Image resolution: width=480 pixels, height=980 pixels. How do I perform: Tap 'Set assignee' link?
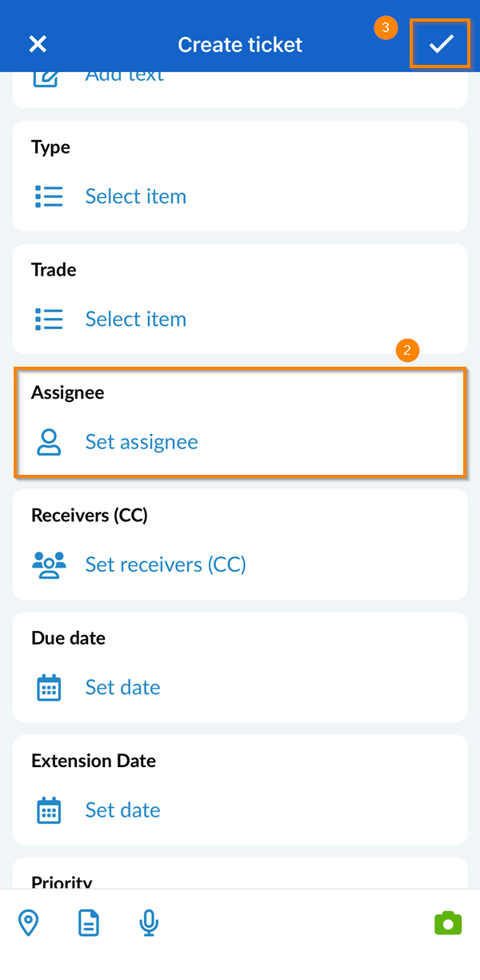click(x=141, y=441)
